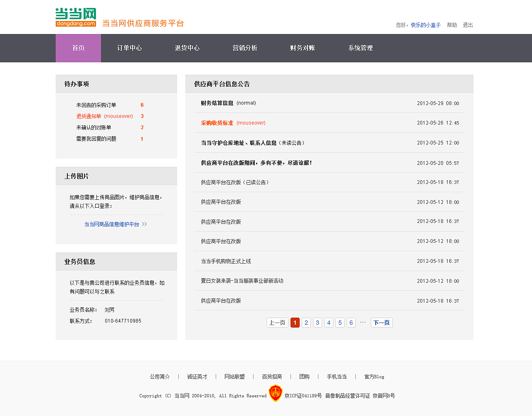Open the 营销分析 section

[x=245, y=48]
